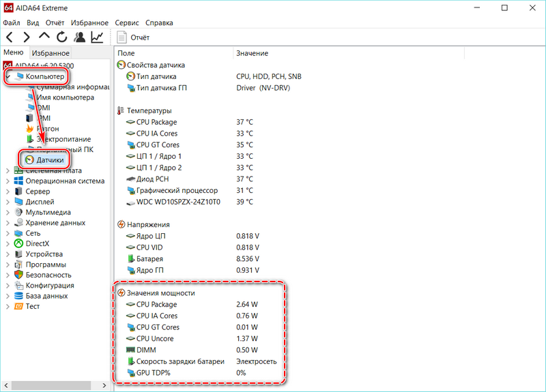This screenshot has width=546, height=392.
Task: Expand the Сервер node
Action: (8, 192)
